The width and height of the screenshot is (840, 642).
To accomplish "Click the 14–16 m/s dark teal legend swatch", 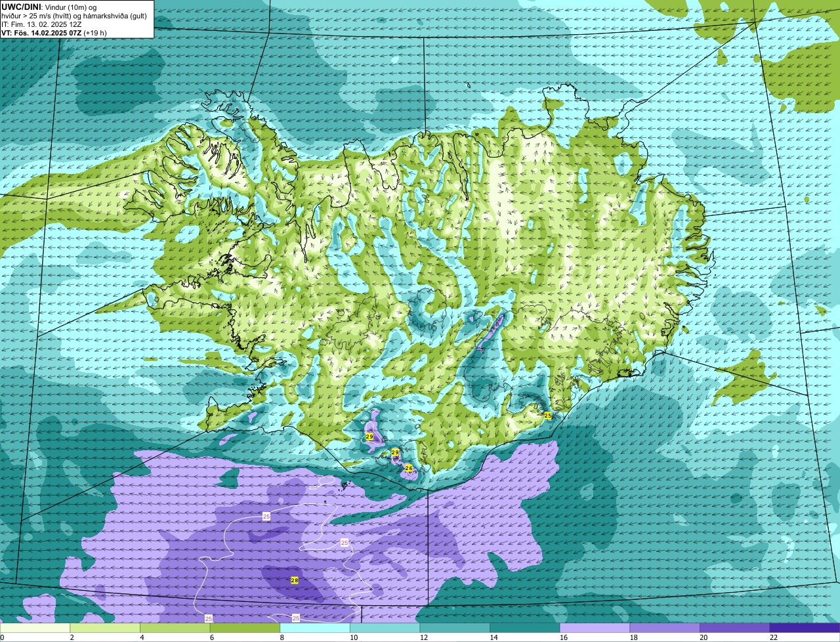I will click(525, 628).
